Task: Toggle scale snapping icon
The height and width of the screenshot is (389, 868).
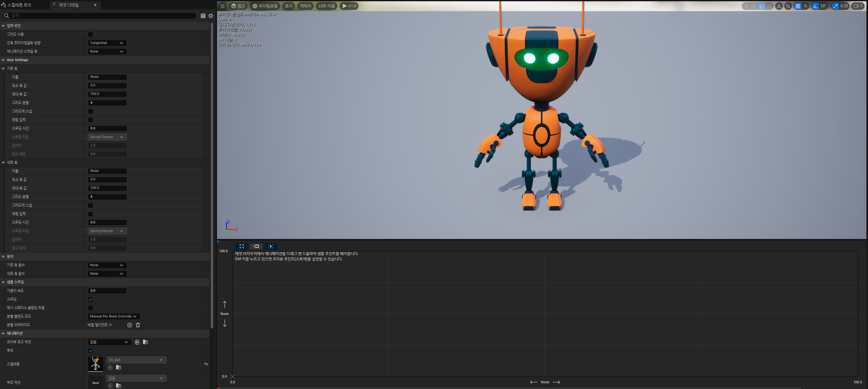Action: tap(835, 6)
